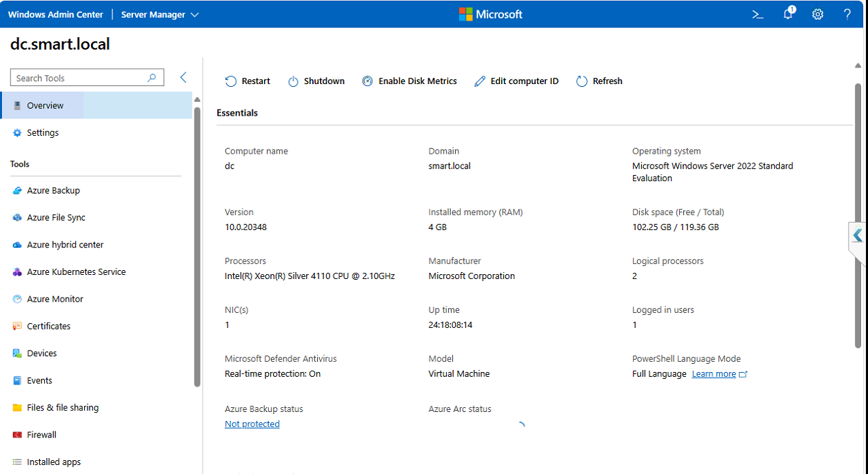
Task: Open the help question mark icon
Action: [x=847, y=14]
